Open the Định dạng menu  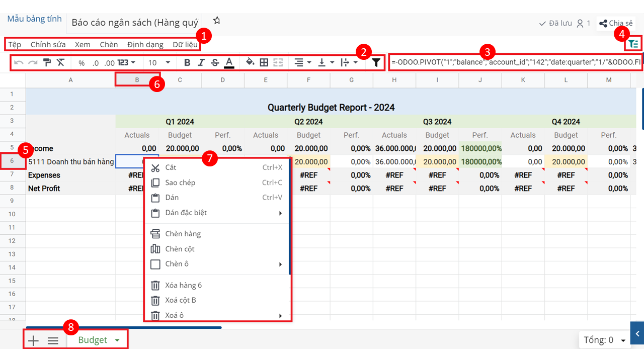(145, 44)
